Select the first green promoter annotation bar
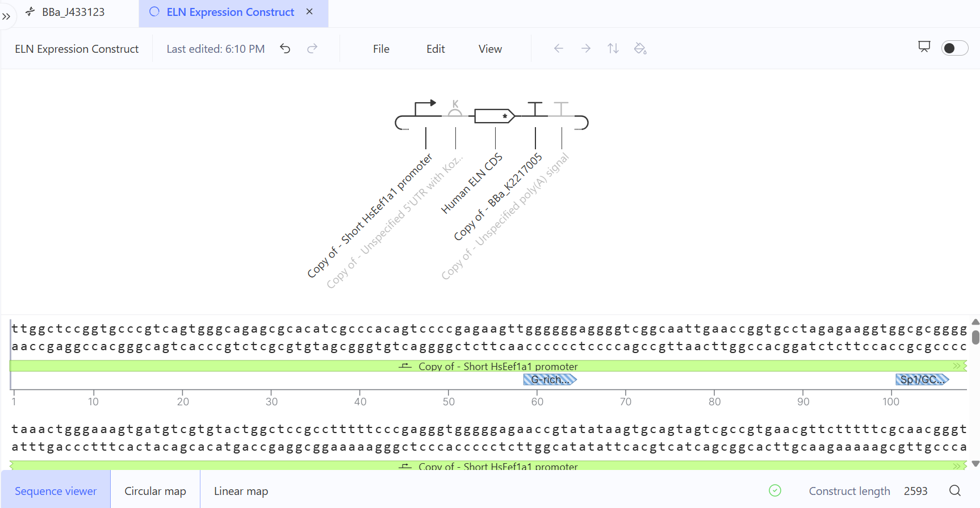The width and height of the screenshot is (980, 508). point(488,366)
